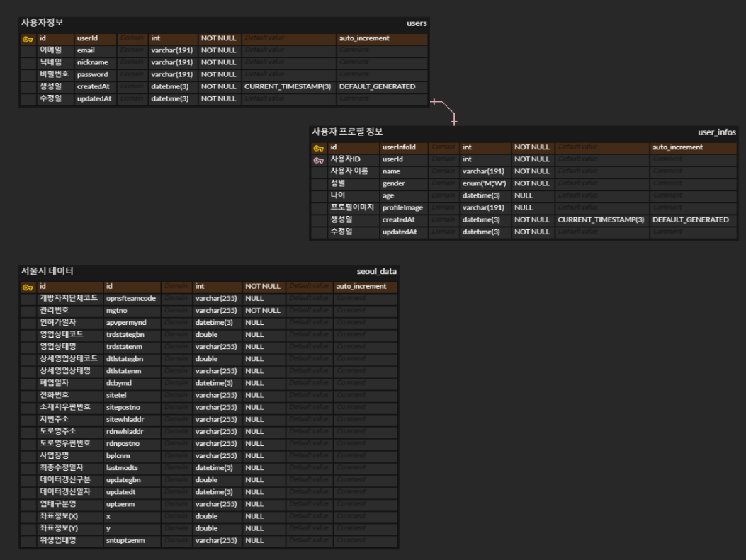Click NULL constraint on the age row
The width and height of the screenshot is (746, 560).
[532, 196]
